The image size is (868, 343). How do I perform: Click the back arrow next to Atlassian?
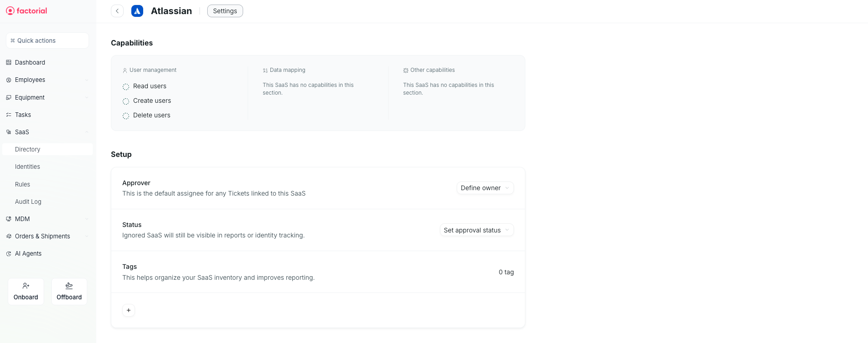pos(117,11)
